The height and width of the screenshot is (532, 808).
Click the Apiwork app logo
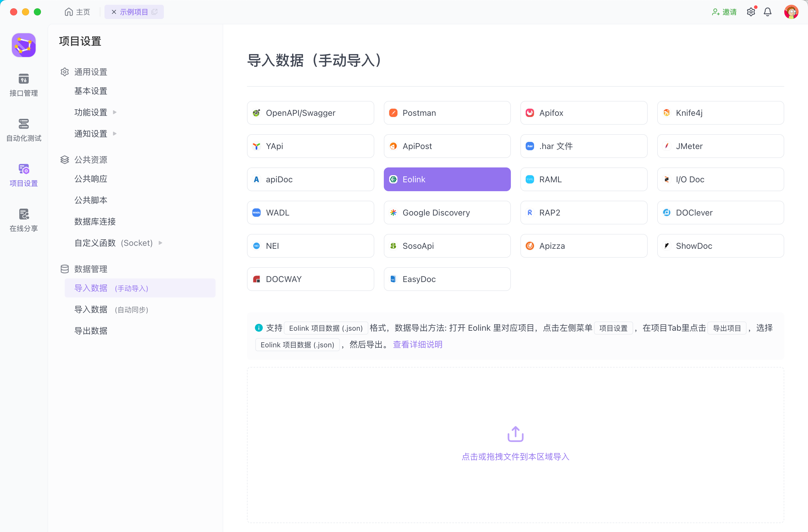point(23,45)
